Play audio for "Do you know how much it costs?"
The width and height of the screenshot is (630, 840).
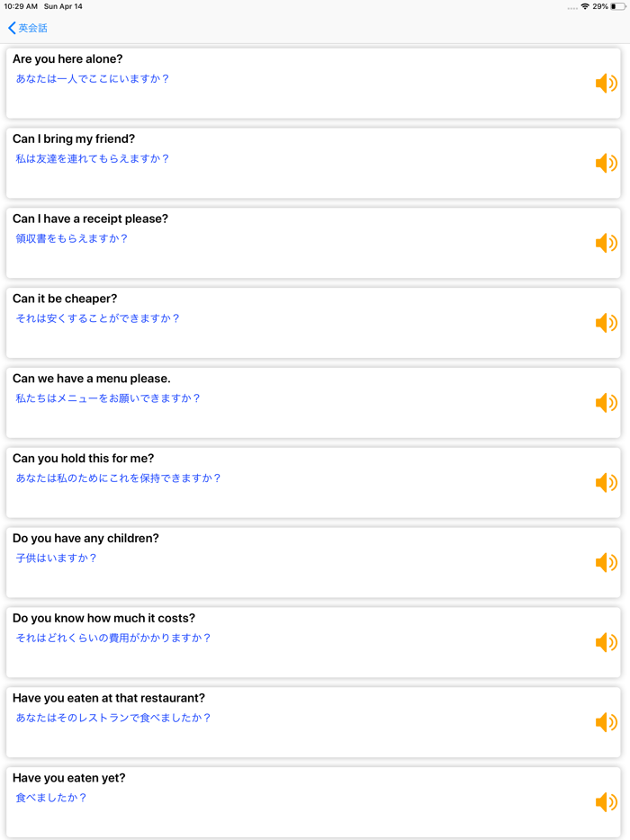coord(606,642)
